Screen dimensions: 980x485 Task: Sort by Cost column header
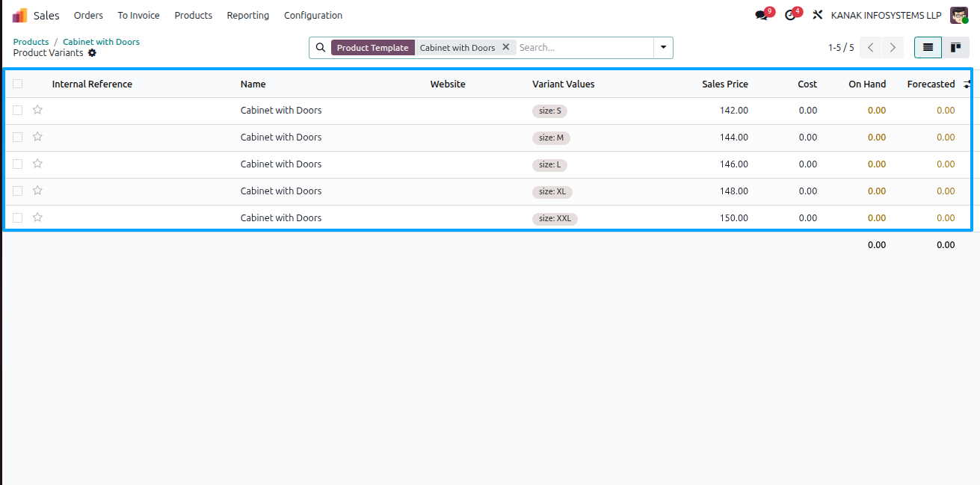(807, 84)
